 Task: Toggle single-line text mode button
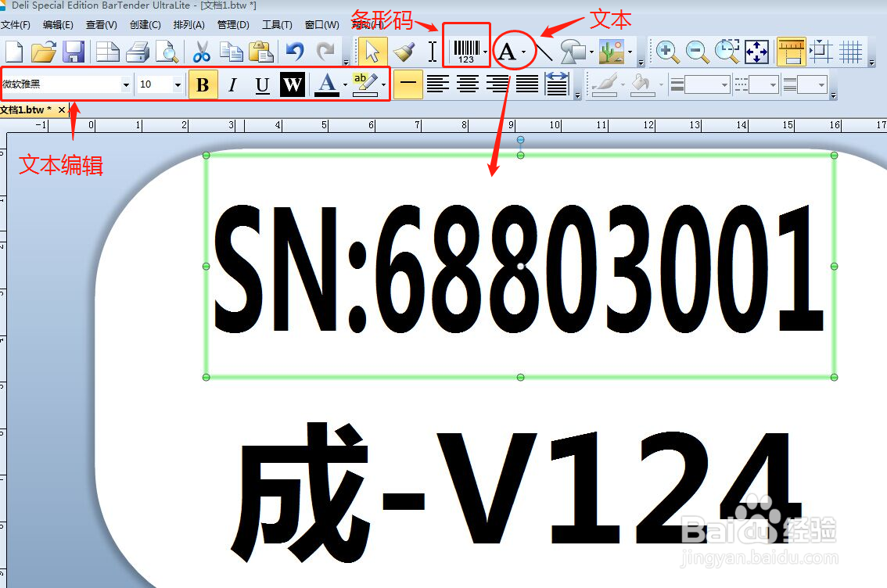[408, 84]
